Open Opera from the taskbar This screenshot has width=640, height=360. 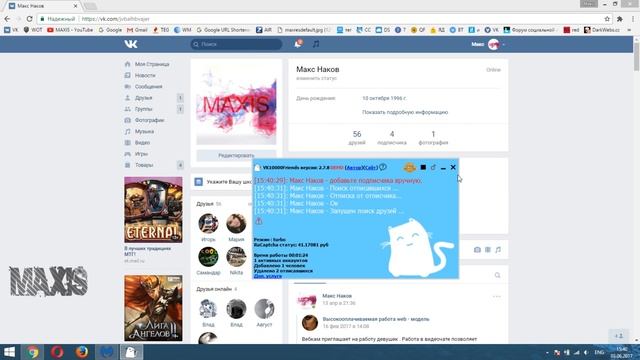coord(57,352)
